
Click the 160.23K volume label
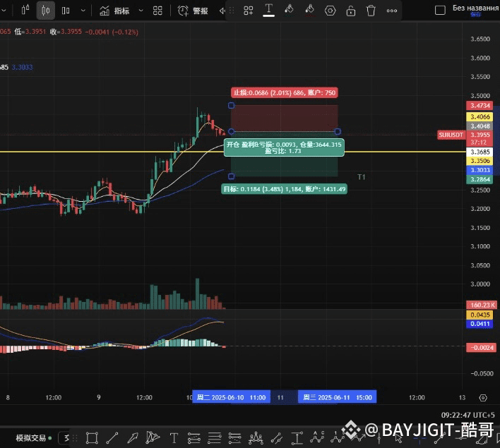(482, 305)
